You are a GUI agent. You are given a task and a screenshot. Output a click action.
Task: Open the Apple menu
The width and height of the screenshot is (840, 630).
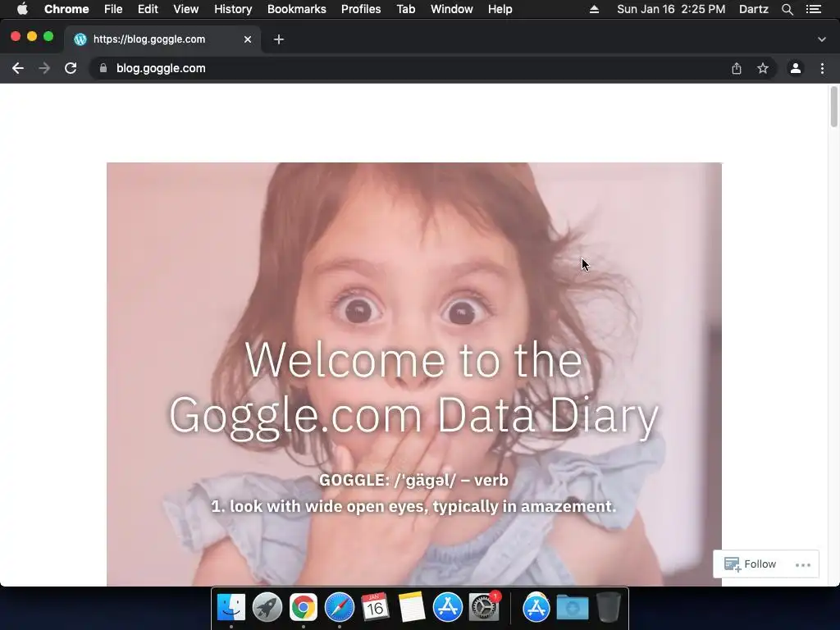click(22, 9)
